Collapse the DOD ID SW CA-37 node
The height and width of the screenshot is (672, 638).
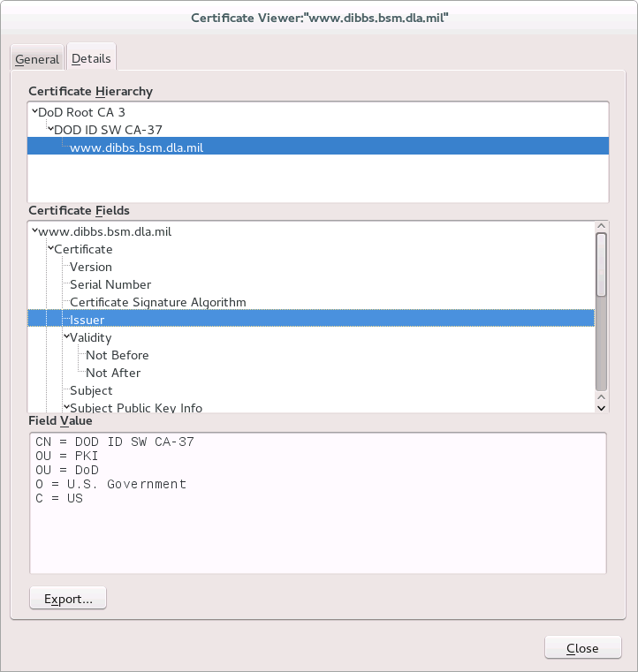[50, 128]
